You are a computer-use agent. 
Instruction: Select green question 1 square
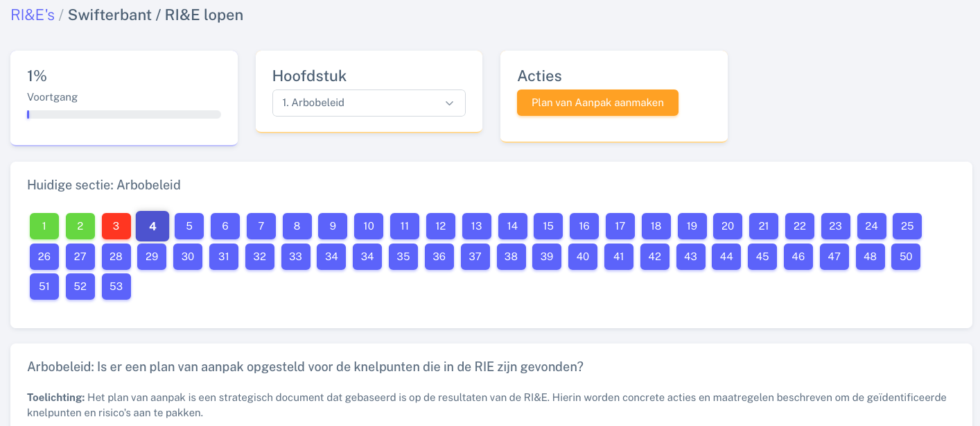click(44, 226)
